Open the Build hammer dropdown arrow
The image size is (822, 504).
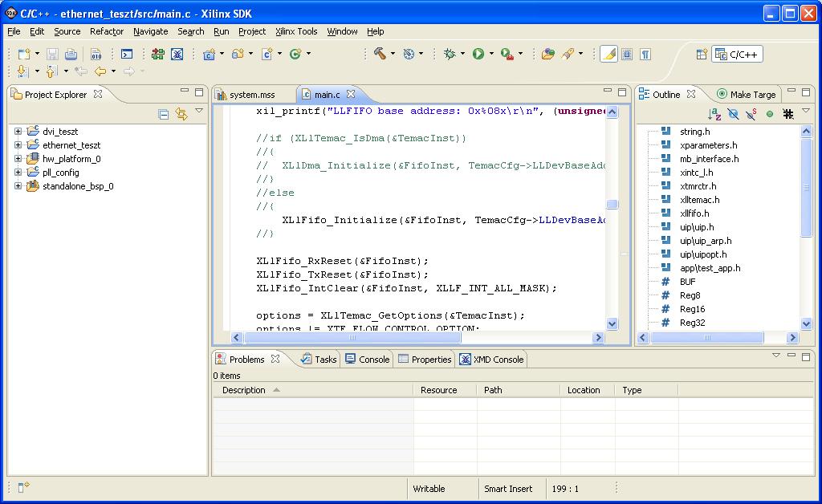(x=393, y=54)
